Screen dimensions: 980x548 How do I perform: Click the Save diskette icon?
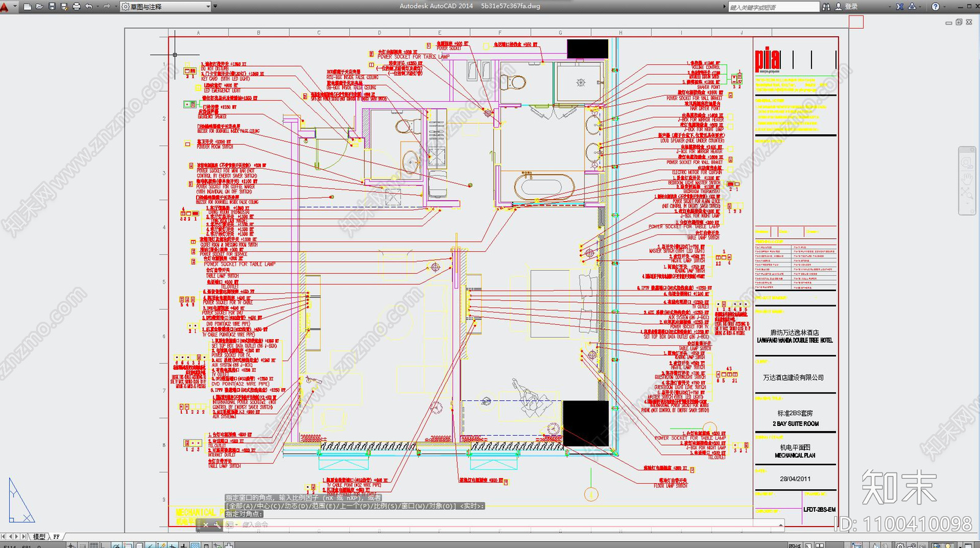[52, 7]
